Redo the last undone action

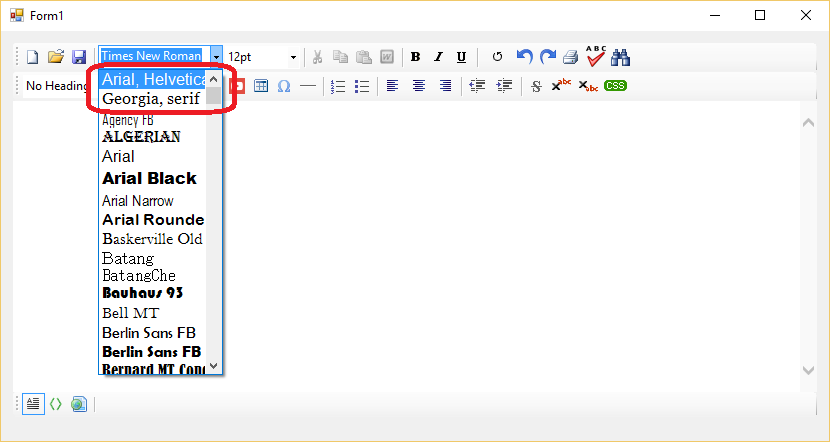point(547,57)
